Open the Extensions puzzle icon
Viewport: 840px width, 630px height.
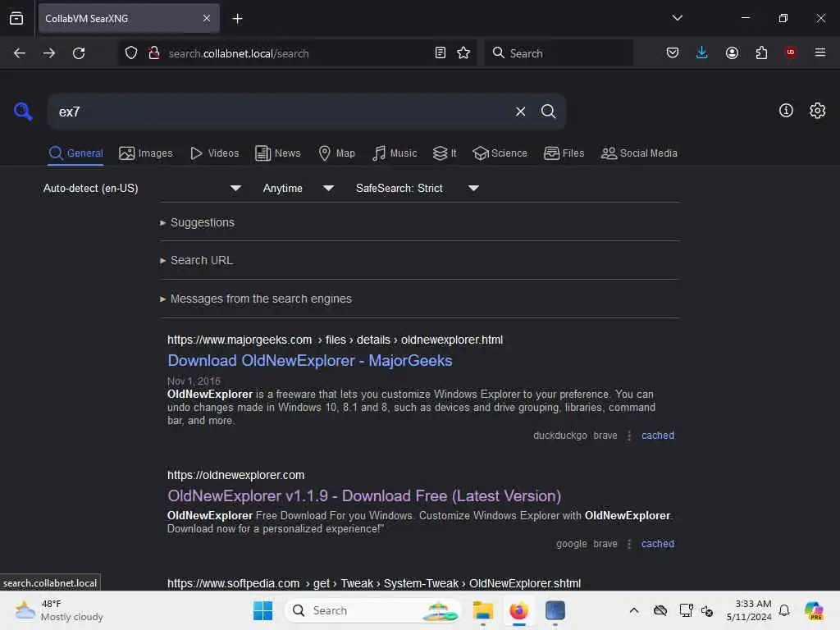[x=761, y=52]
